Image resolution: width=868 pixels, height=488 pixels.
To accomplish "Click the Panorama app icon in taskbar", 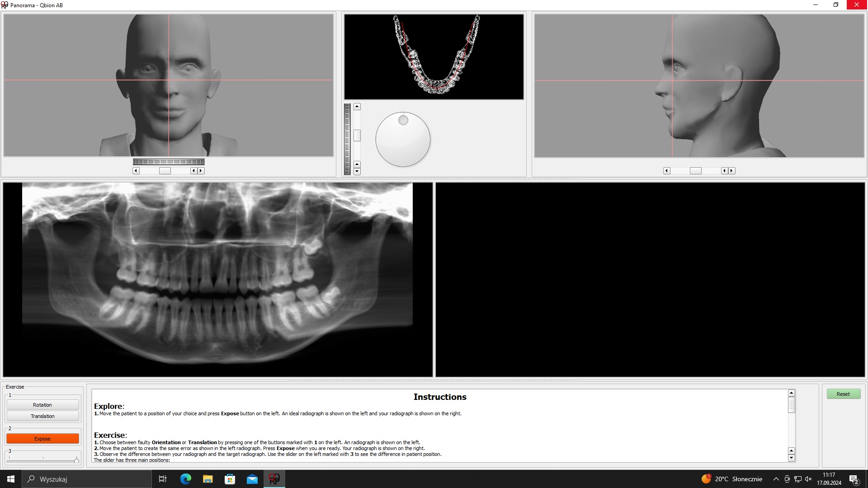I will point(274,479).
